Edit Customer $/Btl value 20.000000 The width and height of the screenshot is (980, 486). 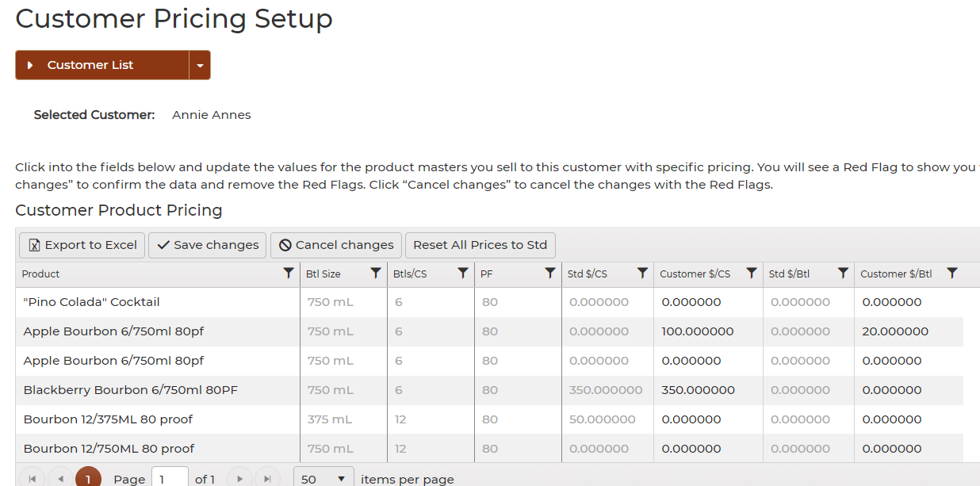pyautogui.click(x=909, y=331)
